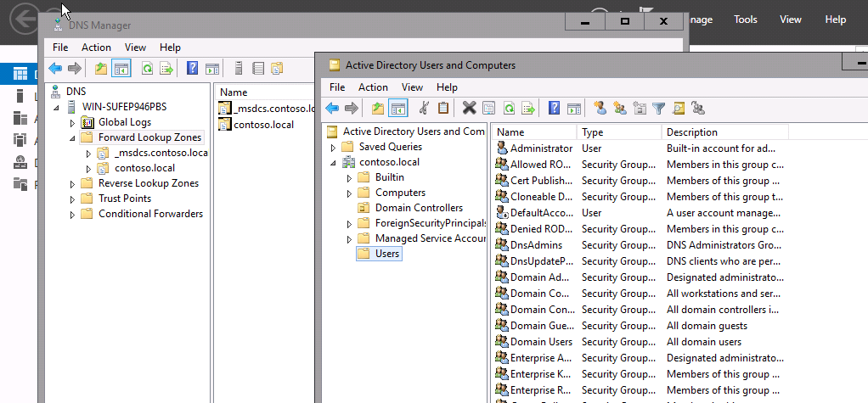Toggle Show/Hide Console Tree in Active Directory Users toolbar
Viewport: 868px width, 403px height.
pyautogui.click(x=398, y=108)
